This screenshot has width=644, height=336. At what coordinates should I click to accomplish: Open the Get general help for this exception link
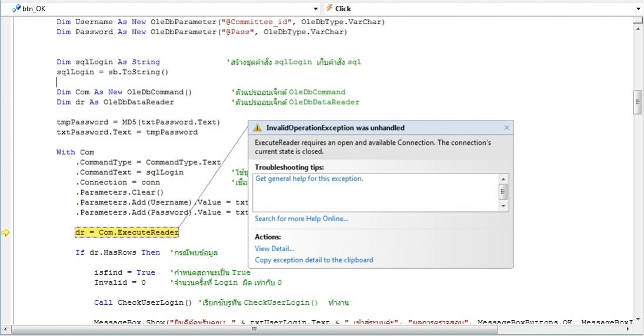click(309, 178)
